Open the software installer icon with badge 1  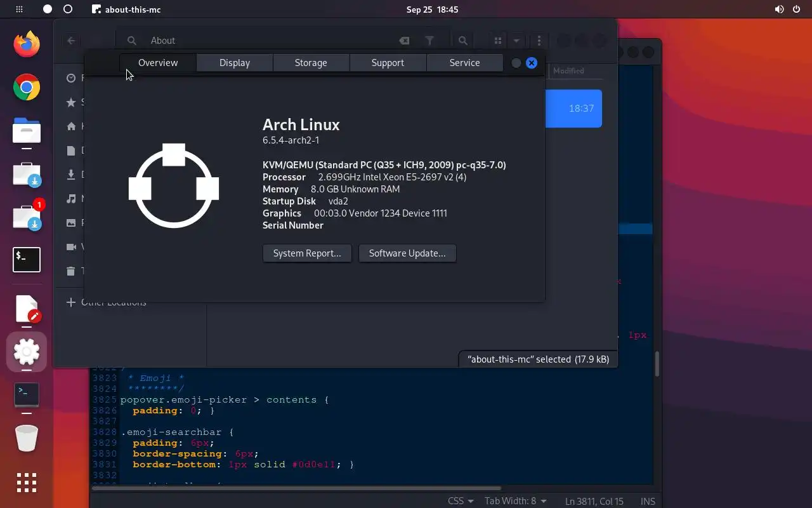(27, 217)
